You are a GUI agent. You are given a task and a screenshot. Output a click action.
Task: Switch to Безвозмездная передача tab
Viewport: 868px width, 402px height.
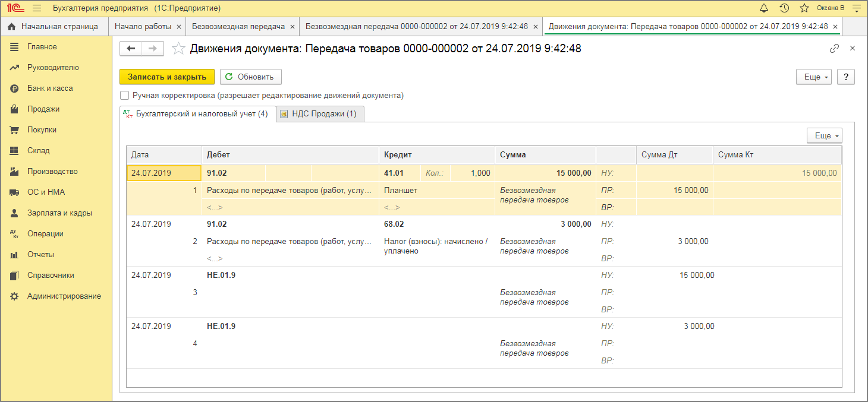click(x=238, y=27)
